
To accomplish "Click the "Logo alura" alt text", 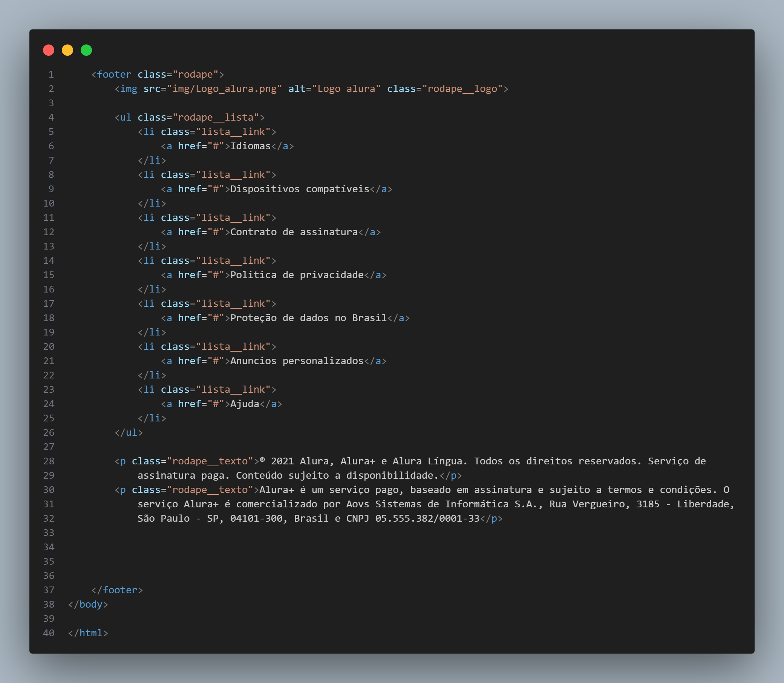I will [x=346, y=89].
